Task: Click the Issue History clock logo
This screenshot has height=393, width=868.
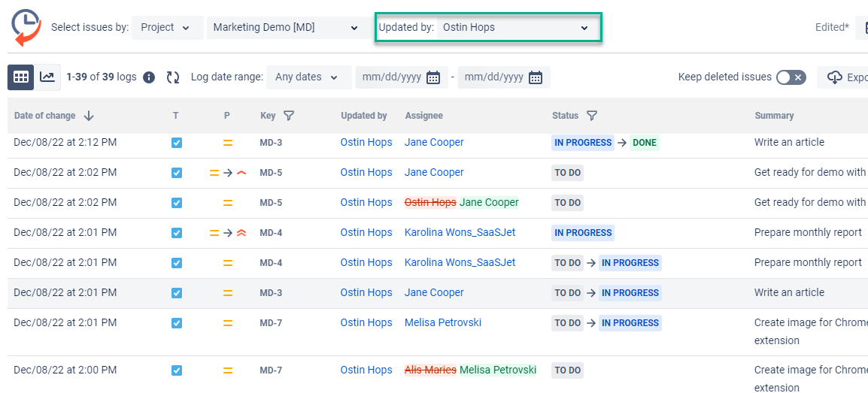Action: point(26,28)
